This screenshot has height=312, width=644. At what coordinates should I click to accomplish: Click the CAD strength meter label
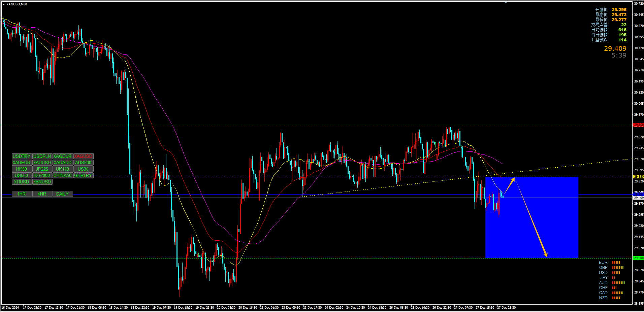(x=603, y=293)
